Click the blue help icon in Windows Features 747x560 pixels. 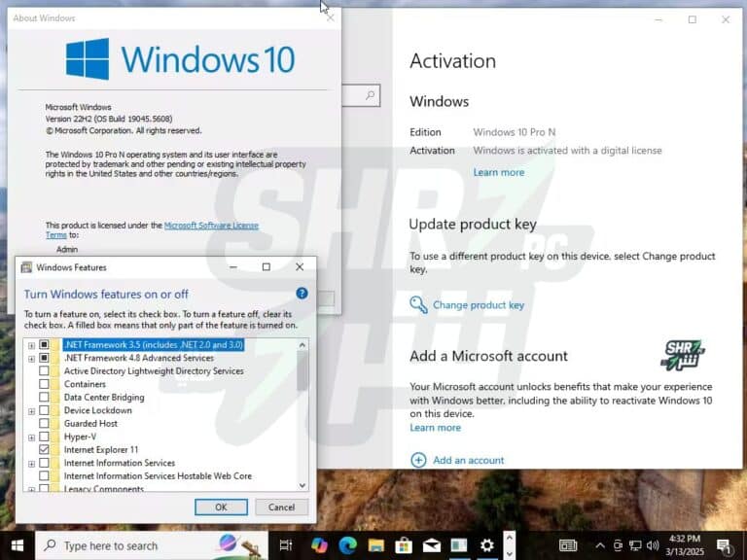(x=302, y=294)
